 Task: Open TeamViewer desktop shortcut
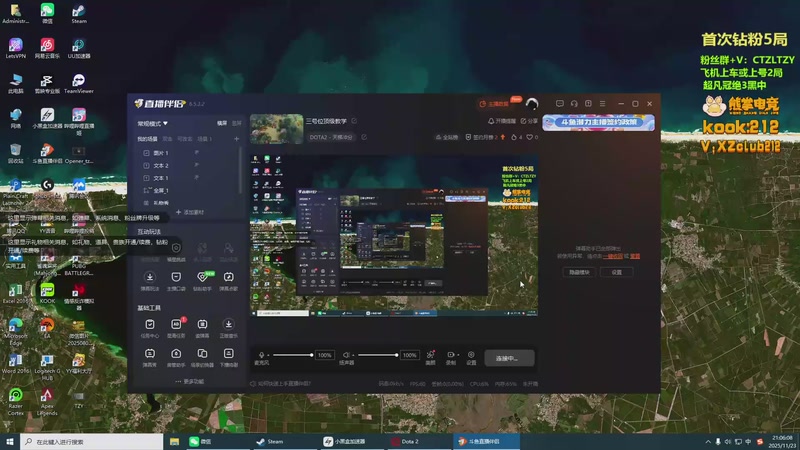click(x=79, y=84)
